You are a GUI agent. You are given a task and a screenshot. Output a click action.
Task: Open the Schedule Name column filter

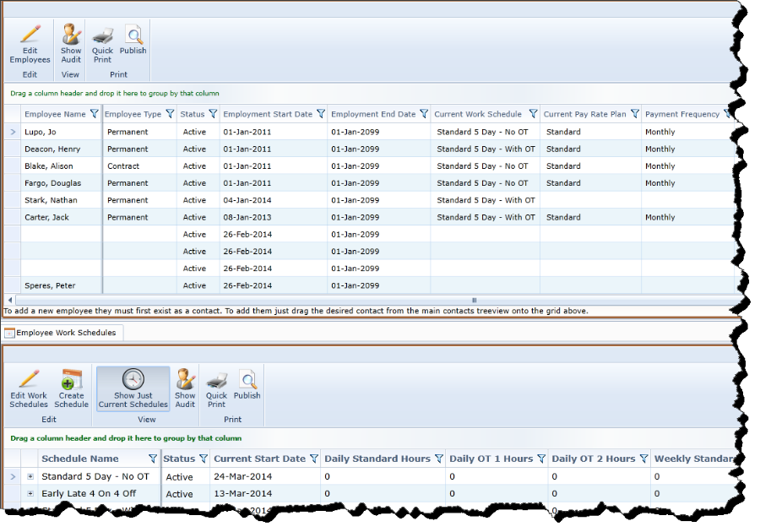tap(153, 459)
